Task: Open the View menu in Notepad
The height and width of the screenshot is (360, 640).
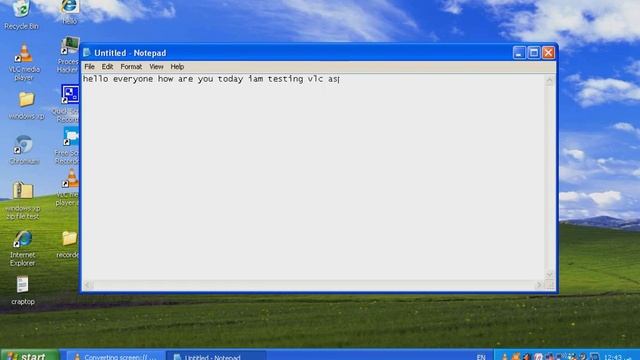Action: pyautogui.click(x=156, y=67)
